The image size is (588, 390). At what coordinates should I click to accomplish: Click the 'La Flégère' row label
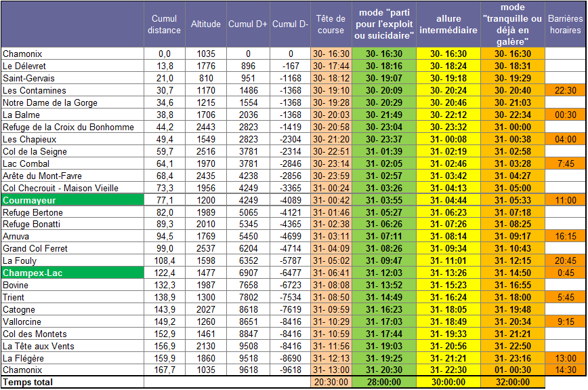coord(72,358)
